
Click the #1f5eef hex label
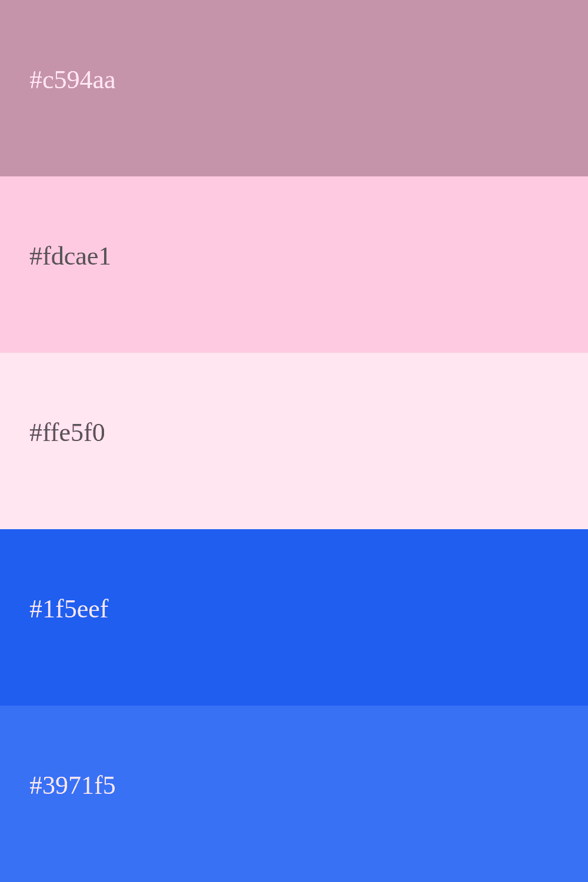(69, 609)
